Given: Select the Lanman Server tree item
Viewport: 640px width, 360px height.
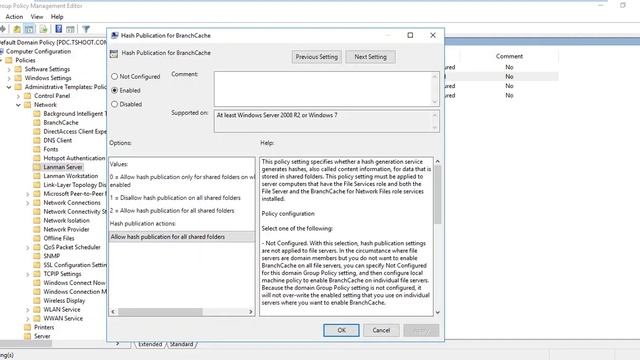Looking at the screenshot, I should click(63, 167).
